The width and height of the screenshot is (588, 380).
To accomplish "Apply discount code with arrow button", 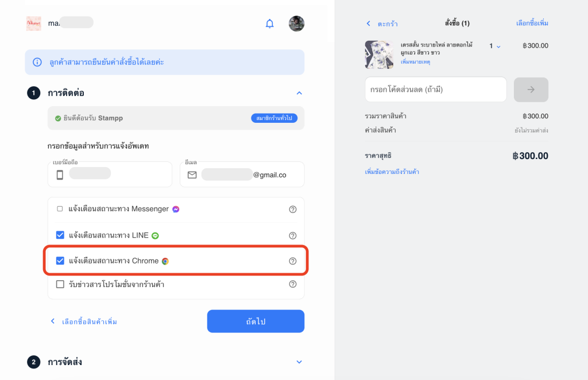I will pyautogui.click(x=531, y=90).
